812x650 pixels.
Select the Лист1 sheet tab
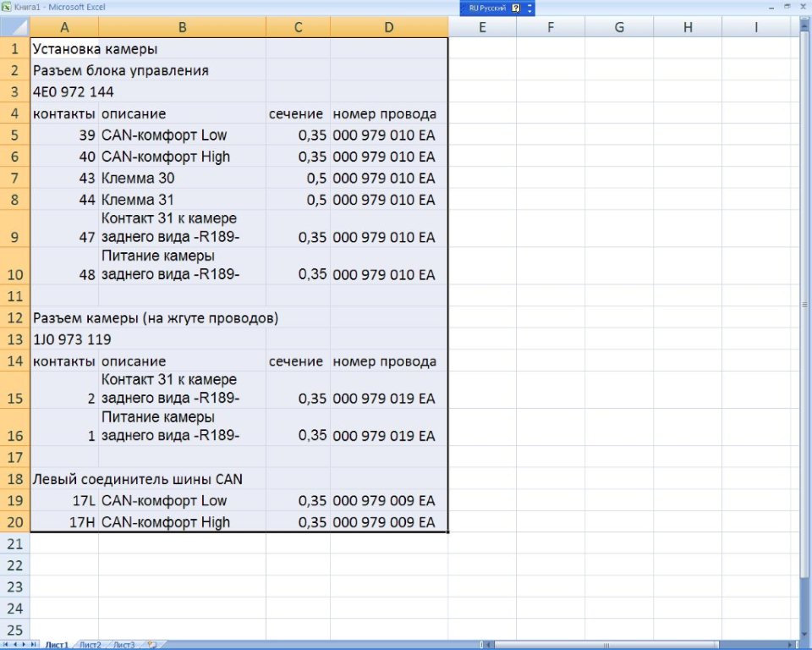click(57, 645)
